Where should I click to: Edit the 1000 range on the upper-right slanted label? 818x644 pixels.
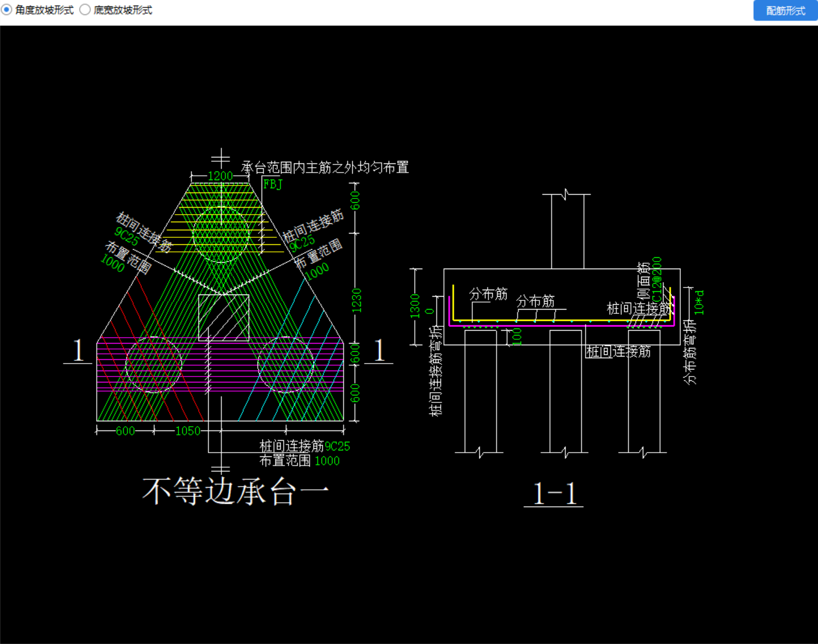(317, 271)
